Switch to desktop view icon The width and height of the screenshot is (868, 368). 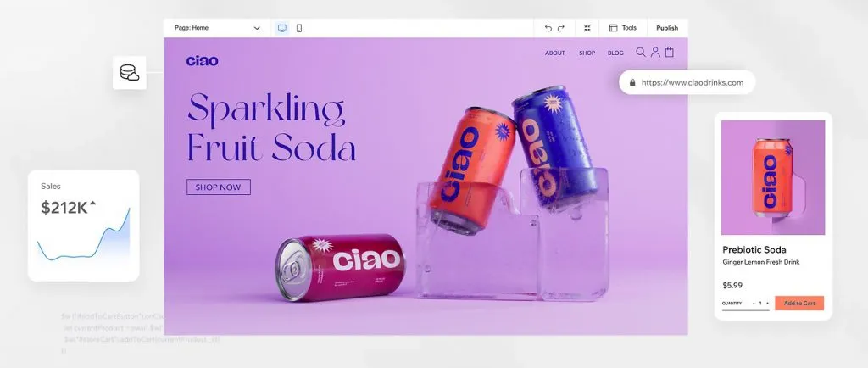pyautogui.click(x=282, y=28)
